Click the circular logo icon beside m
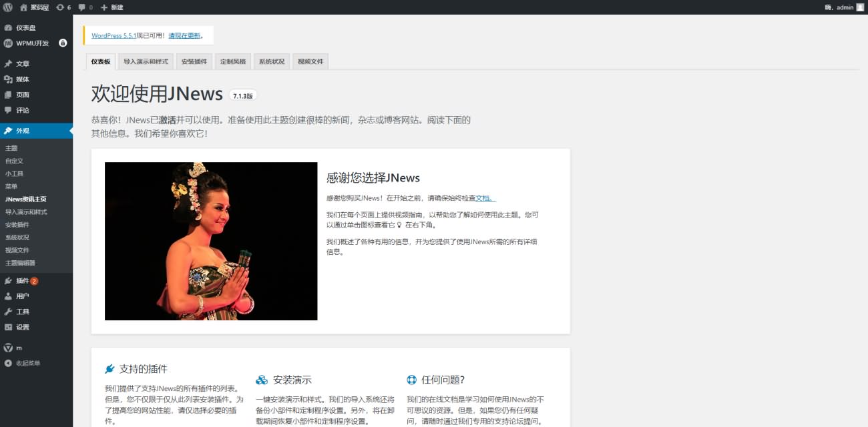This screenshot has height=427, width=868. (x=8, y=348)
